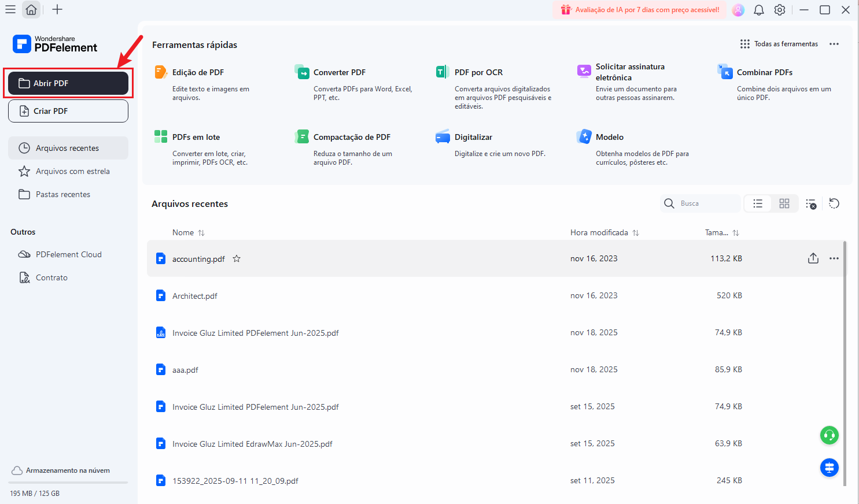Open Combinar PDFs tool
859x504 pixels.
tap(764, 72)
